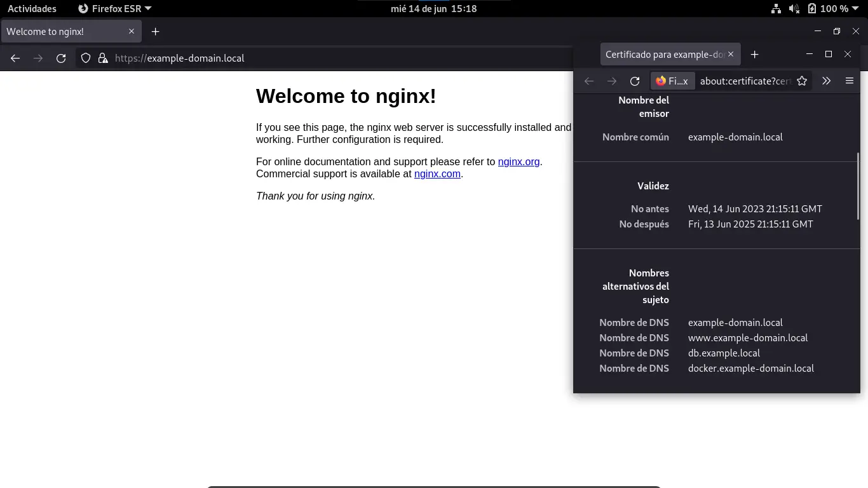This screenshot has height=488, width=868.
Task: Minimize the certificate window
Action: tap(810, 55)
